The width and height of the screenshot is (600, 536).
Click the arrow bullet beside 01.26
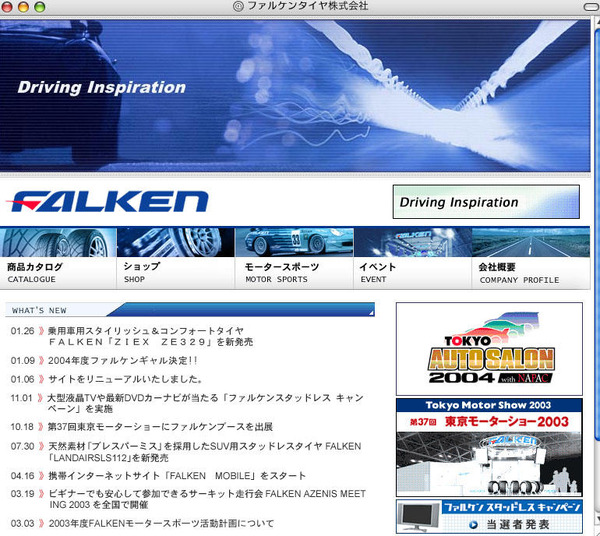41,331
